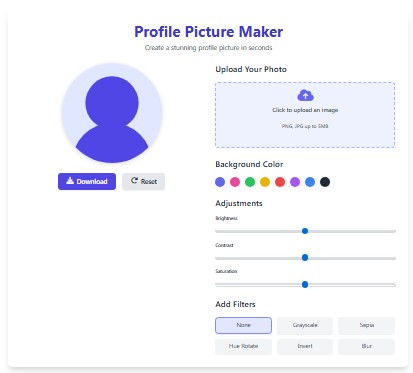Select the None filter
Viewport: 413px width, 373px height.
tap(243, 325)
